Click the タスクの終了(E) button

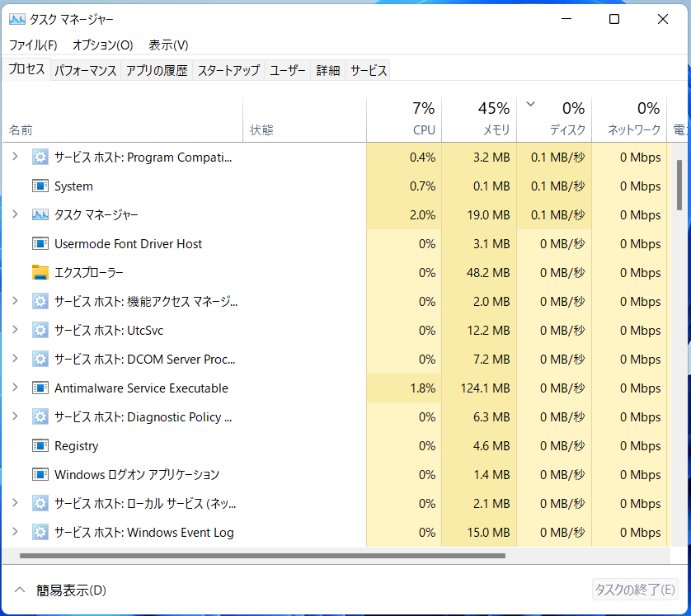pos(635,590)
